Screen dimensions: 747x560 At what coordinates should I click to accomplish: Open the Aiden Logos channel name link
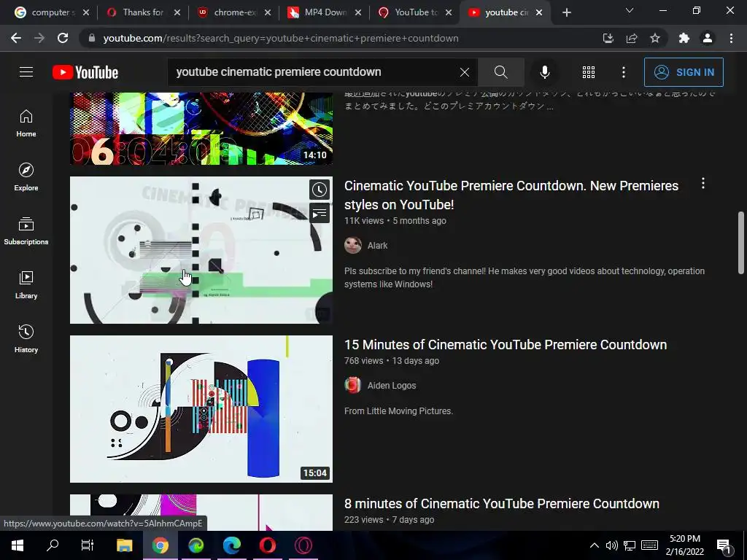click(x=392, y=385)
